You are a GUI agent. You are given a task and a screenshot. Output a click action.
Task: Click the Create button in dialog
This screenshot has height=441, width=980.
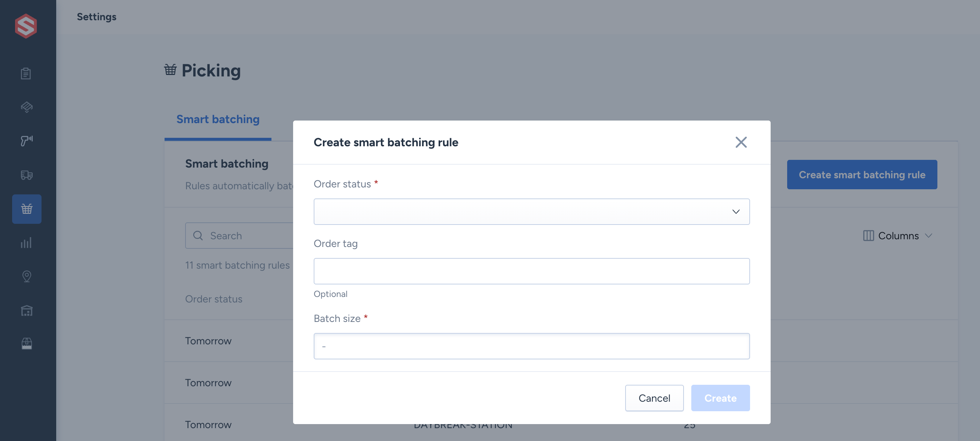720,398
